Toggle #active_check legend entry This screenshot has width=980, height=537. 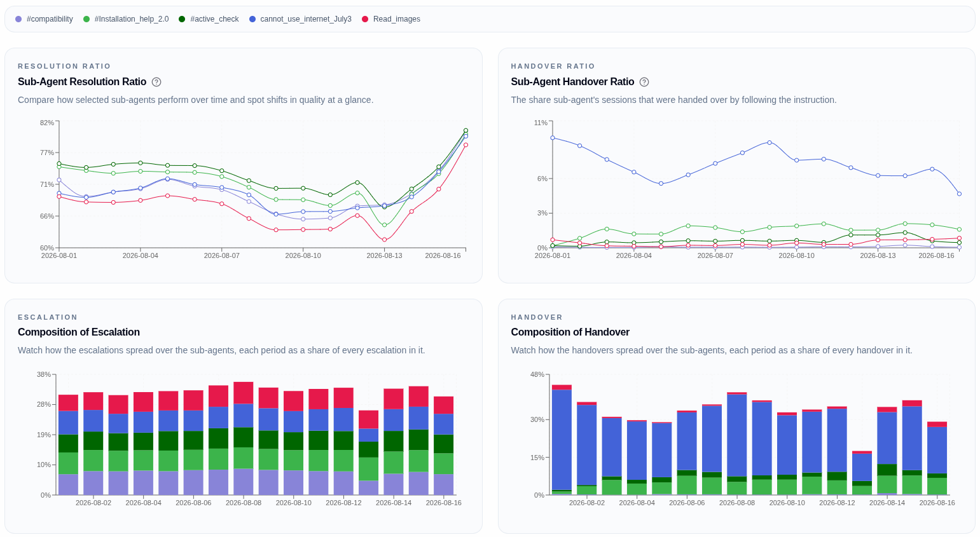(x=209, y=19)
